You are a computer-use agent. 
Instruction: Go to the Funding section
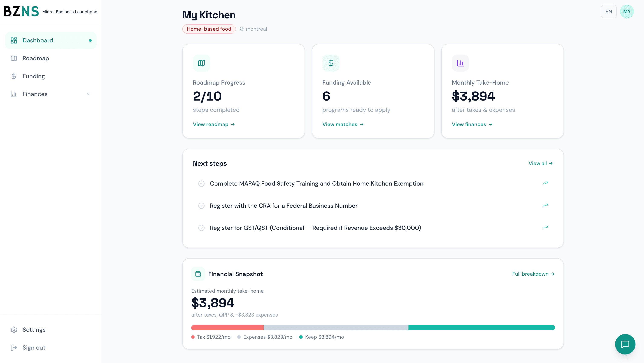tap(33, 76)
